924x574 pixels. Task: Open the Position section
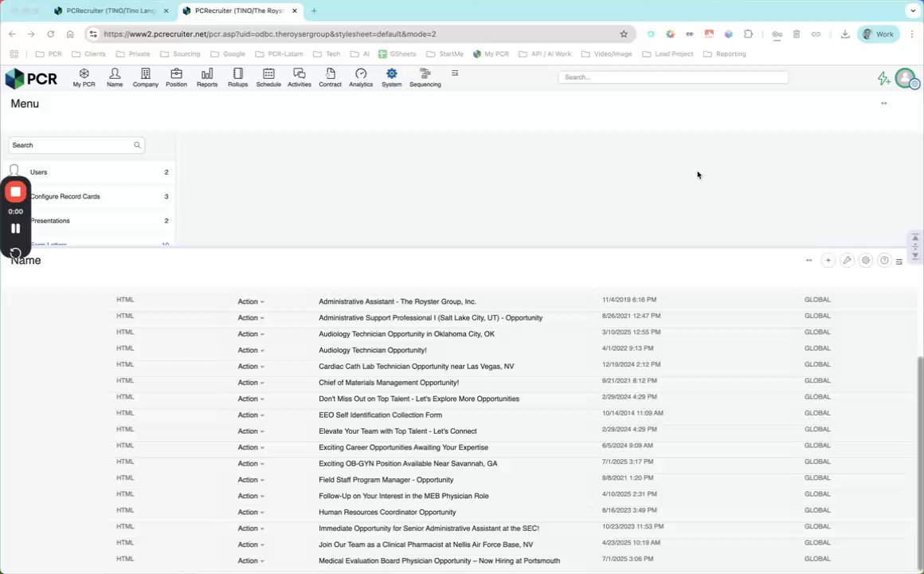click(x=176, y=77)
